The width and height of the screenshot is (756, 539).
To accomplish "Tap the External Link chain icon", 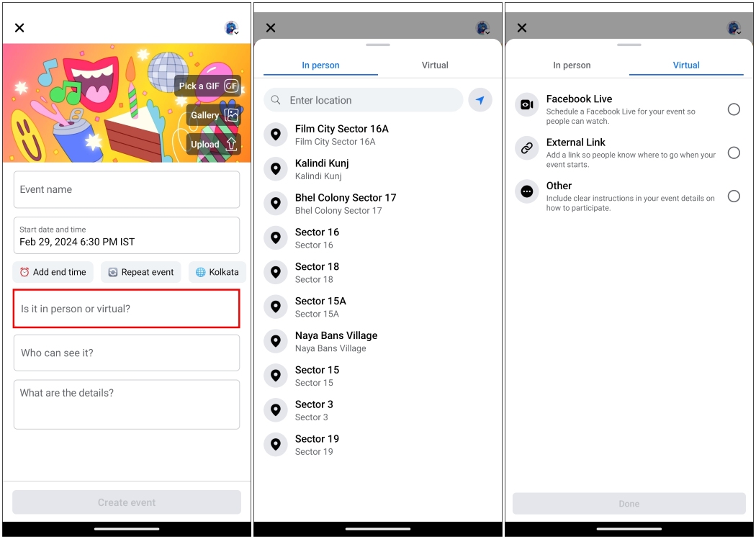I will (x=527, y=148).
